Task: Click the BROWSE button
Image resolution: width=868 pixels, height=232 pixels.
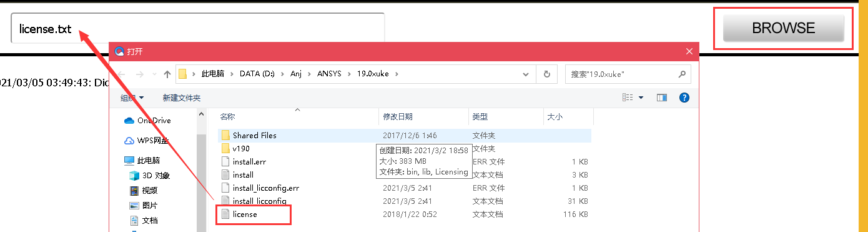Action: (783, 28)
